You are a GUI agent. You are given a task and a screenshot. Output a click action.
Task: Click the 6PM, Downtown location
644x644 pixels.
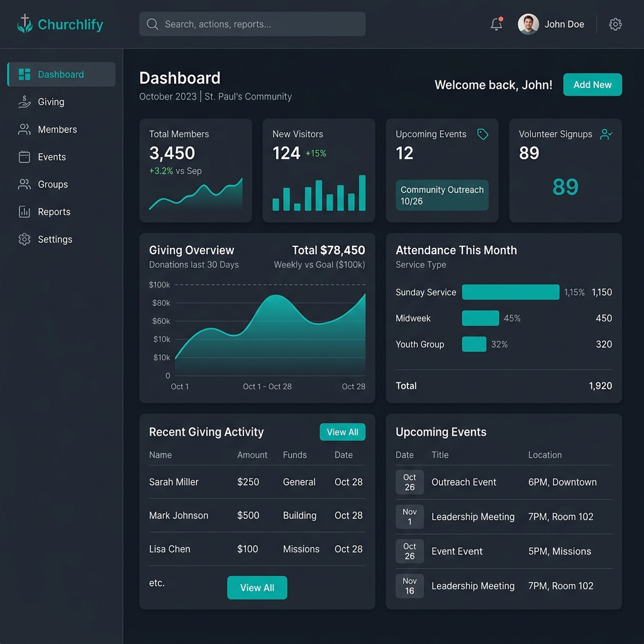(x=562, y=482)
